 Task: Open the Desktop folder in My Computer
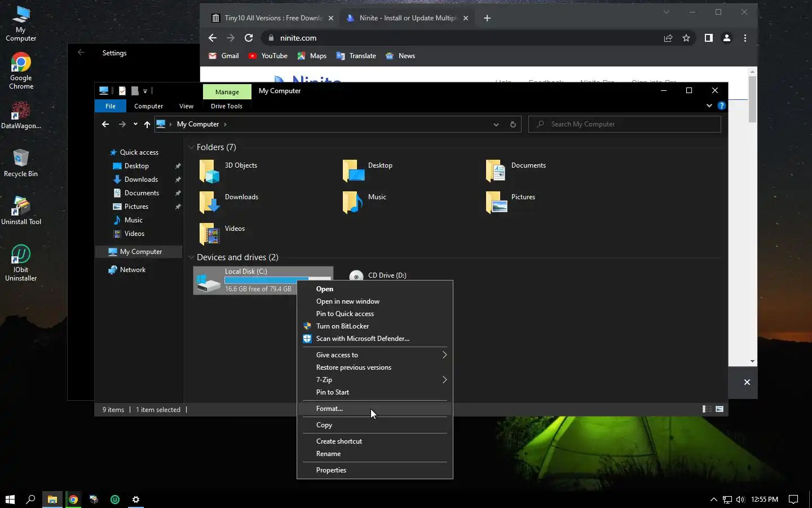click(353, 171)
